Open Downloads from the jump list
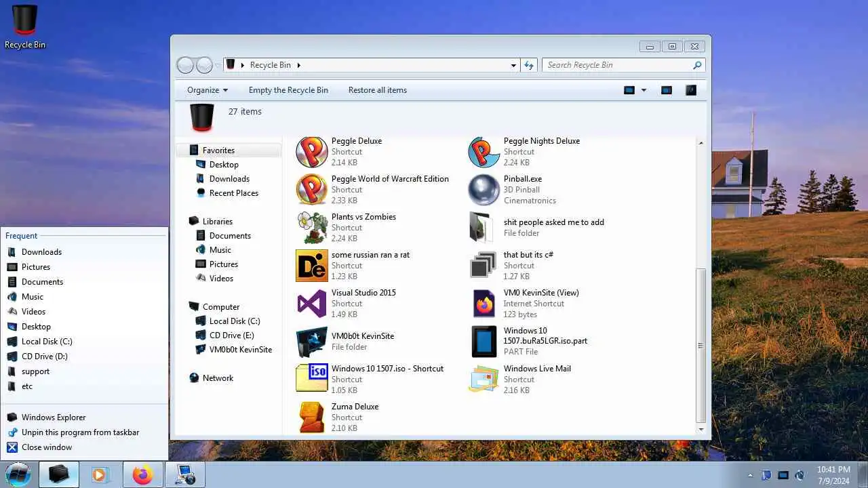The width and height of the screenshot is (868, 488). pyautogui.click(x=85, y=252)
